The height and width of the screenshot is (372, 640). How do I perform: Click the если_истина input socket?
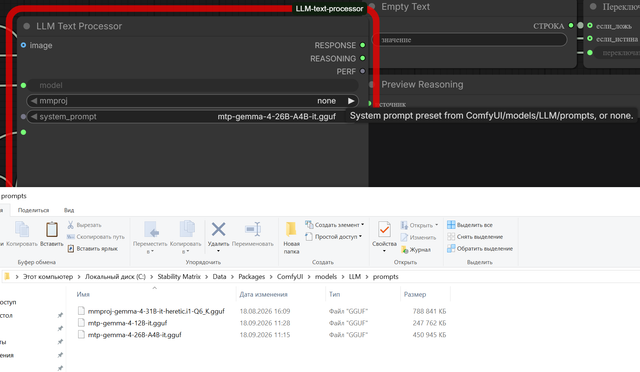[590, 38]
